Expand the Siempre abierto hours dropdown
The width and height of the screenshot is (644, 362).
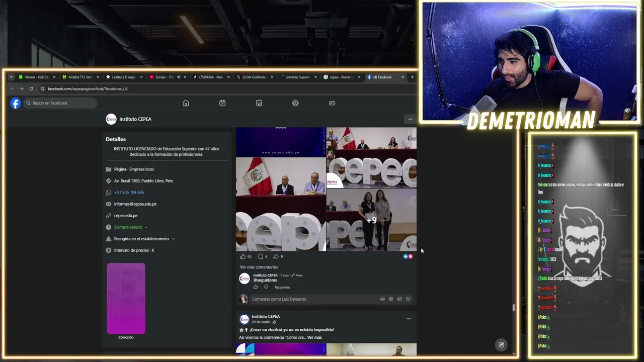[x=146, y=227]
